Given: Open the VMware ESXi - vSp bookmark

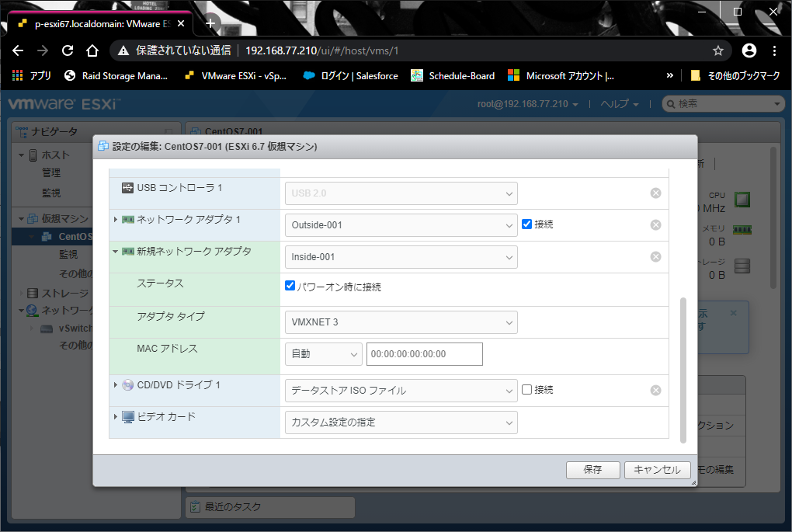Looking at the screenshot, I should tap(235, 76).
